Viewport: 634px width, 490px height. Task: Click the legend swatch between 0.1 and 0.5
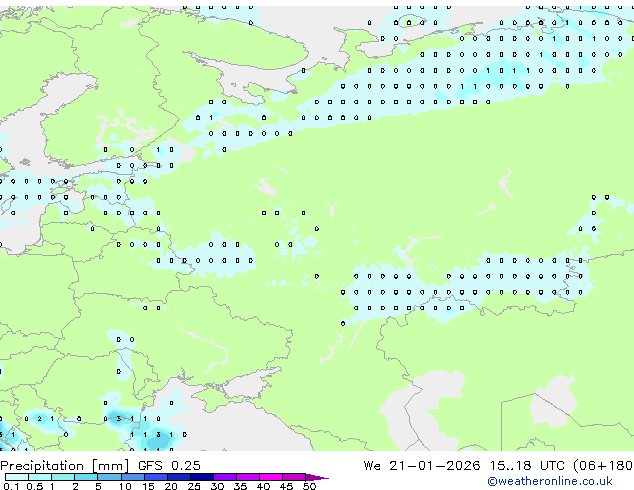point(17,477)
